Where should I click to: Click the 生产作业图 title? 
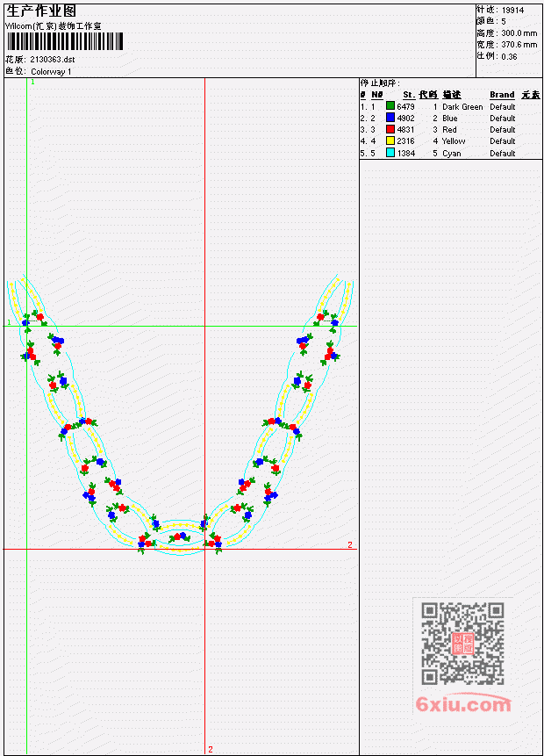coord(41,11)
